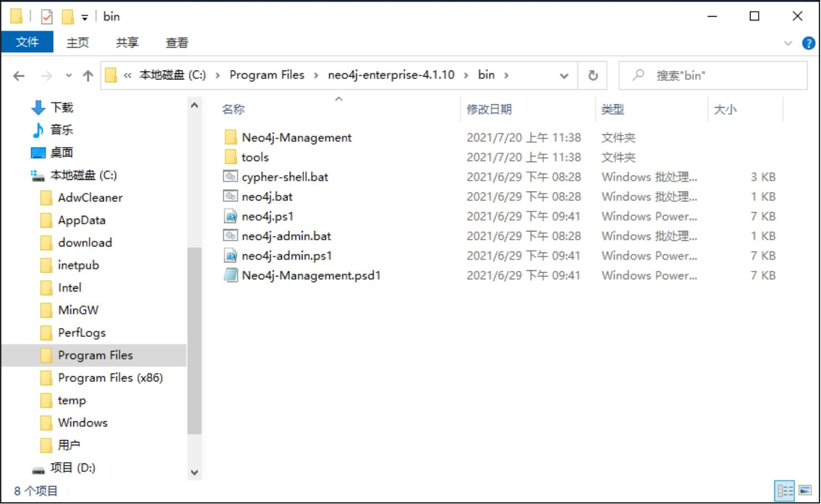Open inetpub folder in navigation tree

78,265
